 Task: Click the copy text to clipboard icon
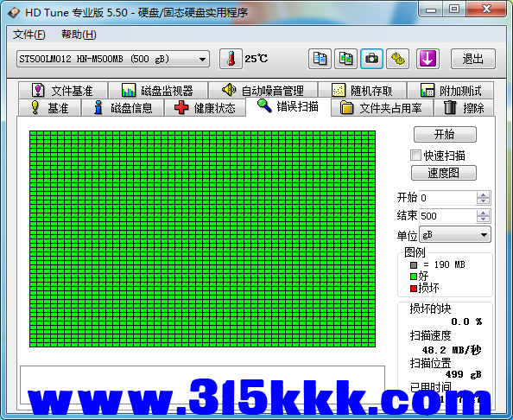tap(320, 59)
